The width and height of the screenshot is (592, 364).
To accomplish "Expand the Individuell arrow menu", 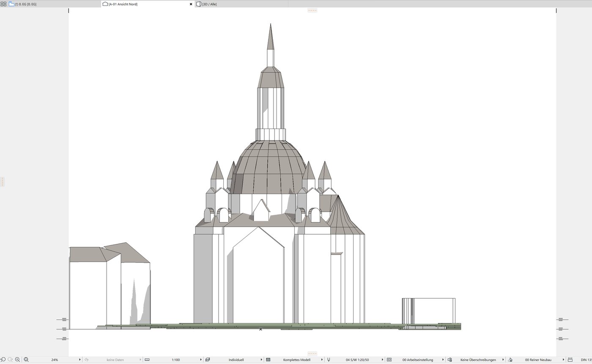I will pos(261,360).
